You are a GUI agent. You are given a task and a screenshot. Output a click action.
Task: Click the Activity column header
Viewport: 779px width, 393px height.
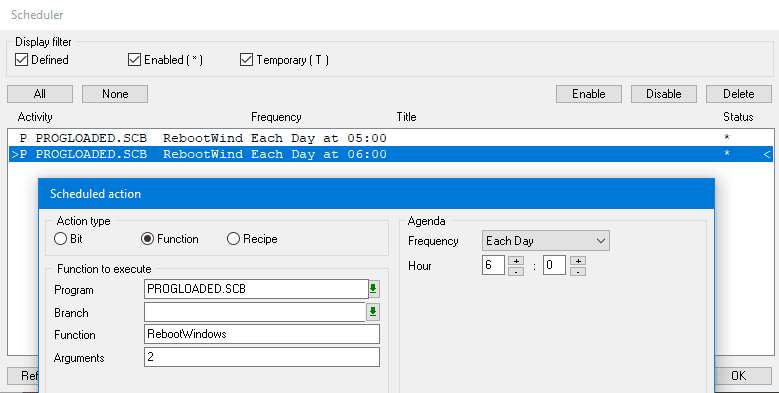pyautogui.click(x=35, y=117)
